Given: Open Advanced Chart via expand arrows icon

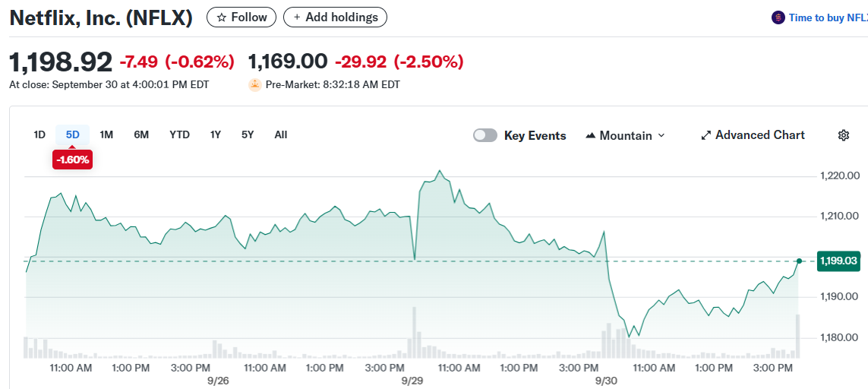Looking at the screenshot, I should point(706,135).
